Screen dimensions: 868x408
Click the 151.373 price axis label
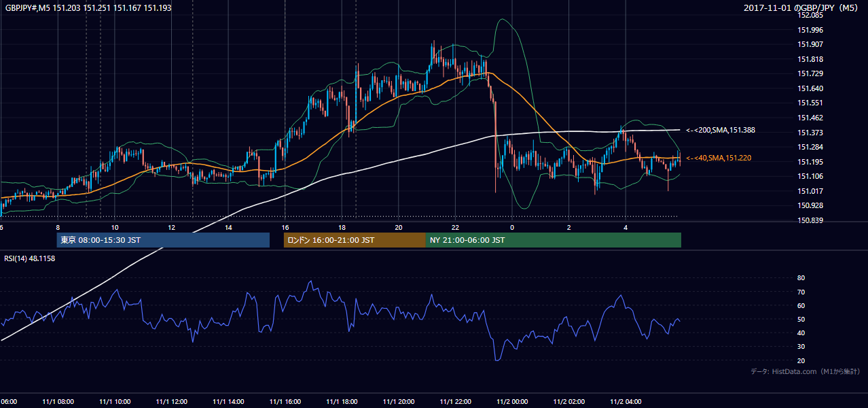pyautogui.click(x=811, y=133)
